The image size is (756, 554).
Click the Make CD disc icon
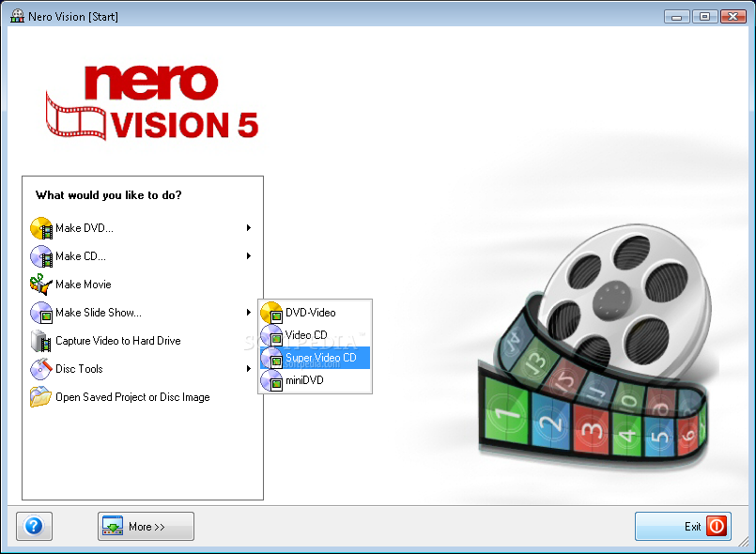(x=41, y=256)
